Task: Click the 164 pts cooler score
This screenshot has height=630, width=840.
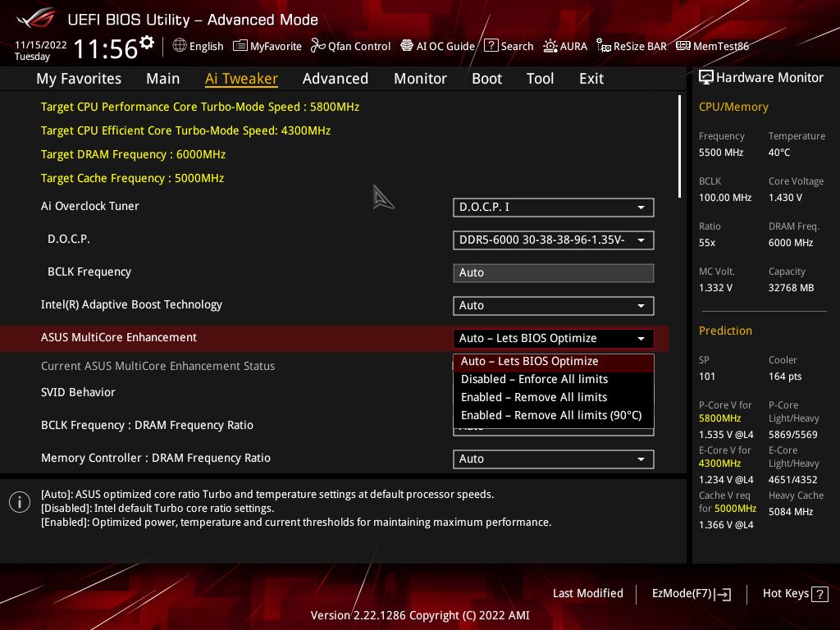Action: pyautogui.click(x=785, y=377)
